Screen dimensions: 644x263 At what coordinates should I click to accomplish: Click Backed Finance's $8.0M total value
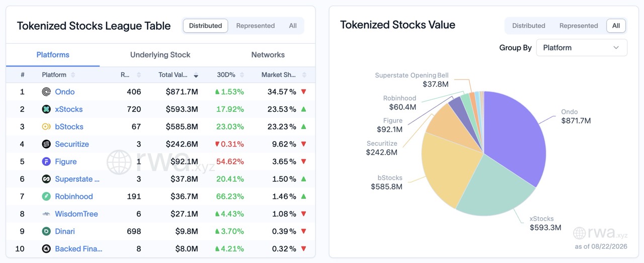coord(188,249)
